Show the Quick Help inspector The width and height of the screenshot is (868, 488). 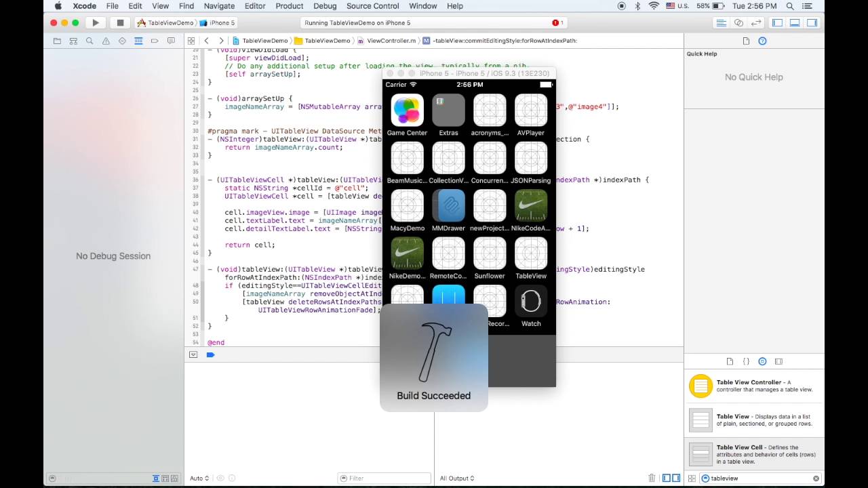coord(762,41)
